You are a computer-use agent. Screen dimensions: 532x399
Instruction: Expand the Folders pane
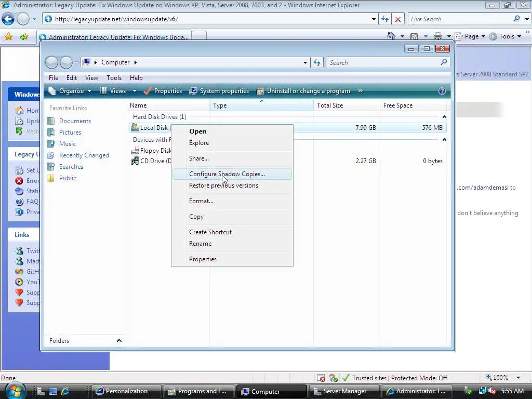pyautogui.click(x=119, y=340)
